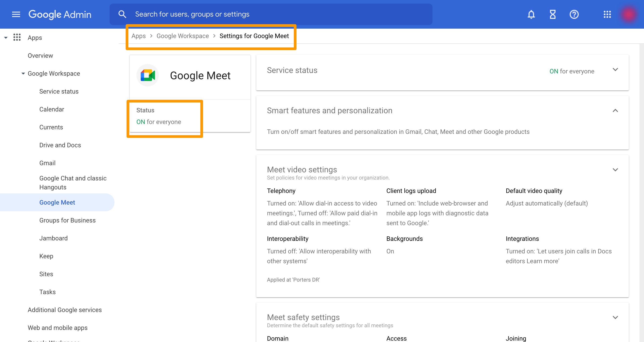Screen dimensions: 644x342
Task: Open Smart features and personalization heading
Action: [x=330, y=111]
